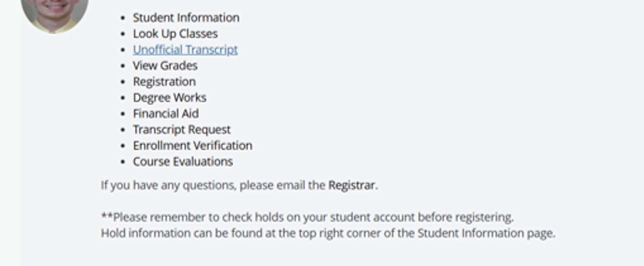Viewport: 644px width, 266px height.
Task: Click View Grades
Action: tap(165, 66)
